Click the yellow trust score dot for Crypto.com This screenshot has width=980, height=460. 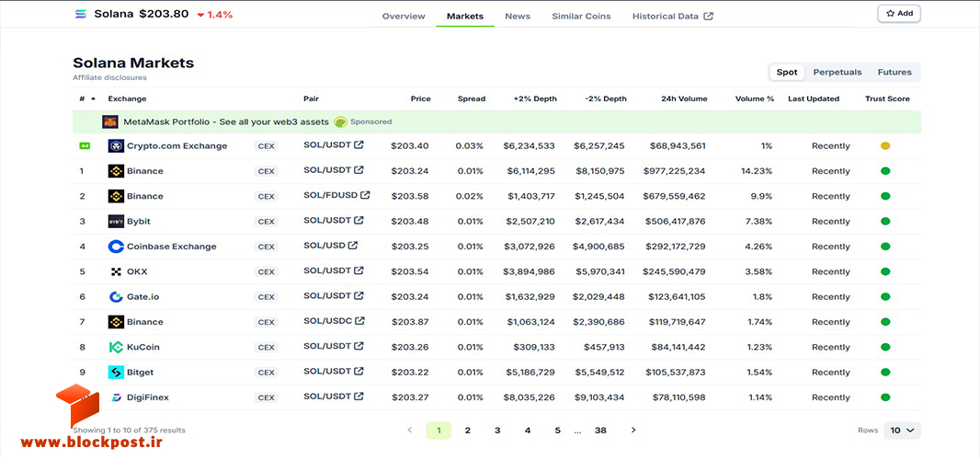[885, 146]
